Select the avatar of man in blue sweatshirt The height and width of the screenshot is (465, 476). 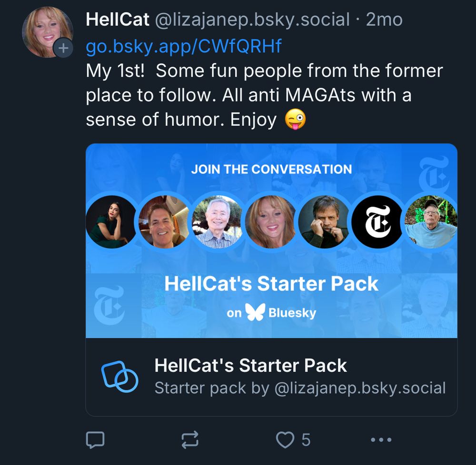tap(431, 222)
